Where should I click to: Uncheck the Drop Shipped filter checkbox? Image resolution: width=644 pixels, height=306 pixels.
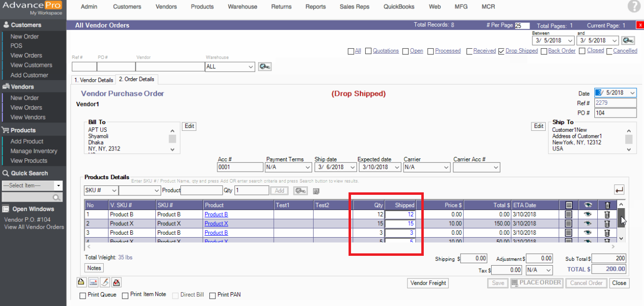(x=501, y=51)
